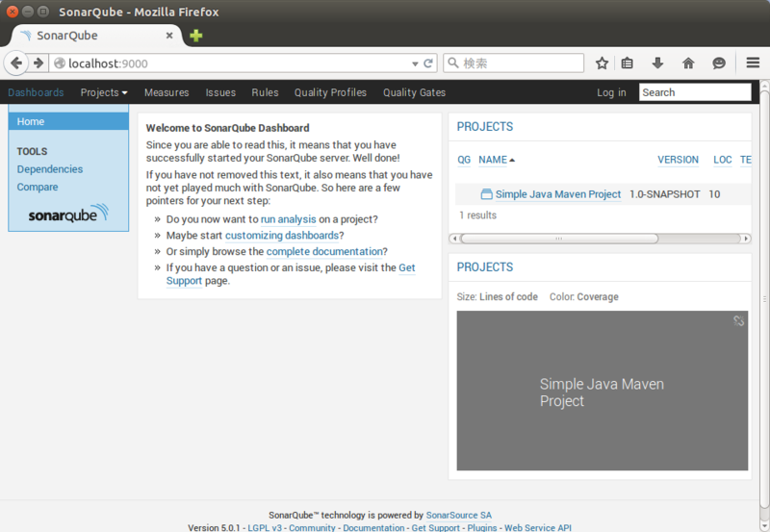The height and width of the screenshot is (532, 770).
Task: Open the bookmarks list icon
Action: 628,63
